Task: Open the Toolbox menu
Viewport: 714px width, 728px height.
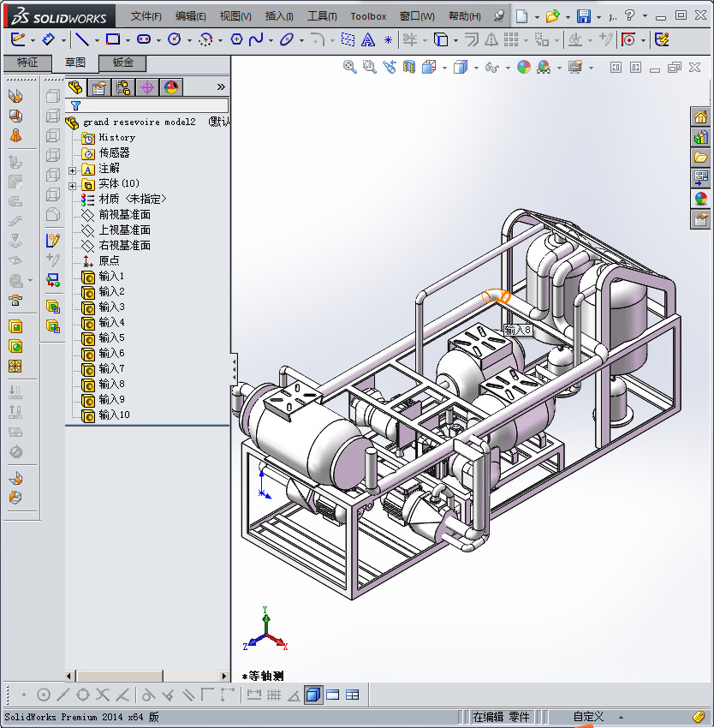Action: tap(368, 16)
